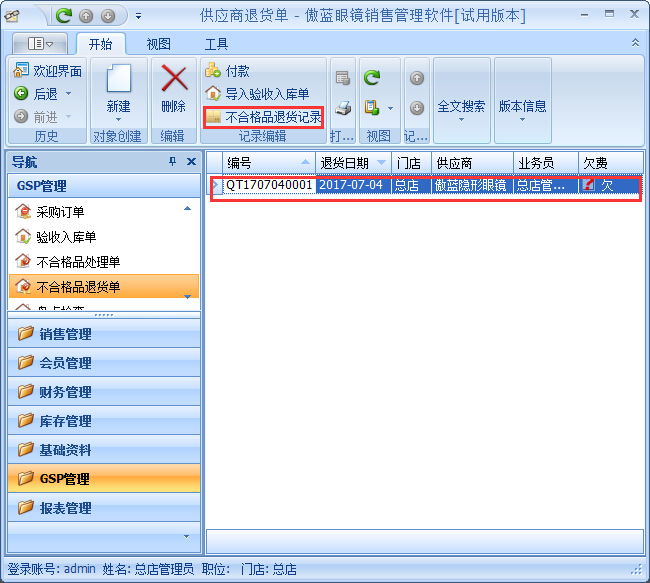Click the application glasses logo icon

point(12,16)
